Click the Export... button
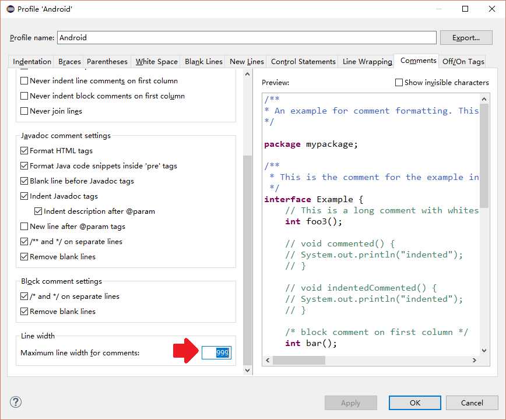Image resolution: width=506 pixels, height=420 pixels. 466,38
